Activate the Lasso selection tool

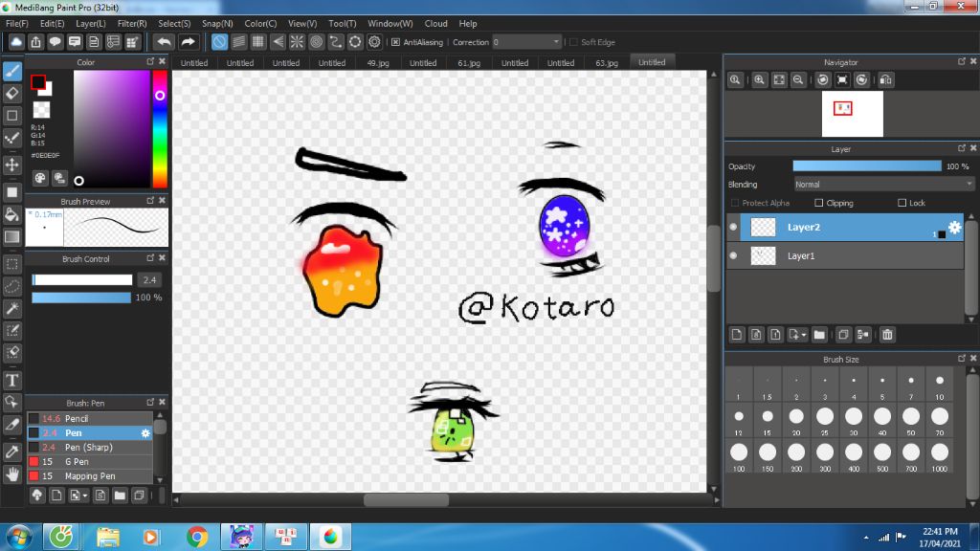(12, 286)
